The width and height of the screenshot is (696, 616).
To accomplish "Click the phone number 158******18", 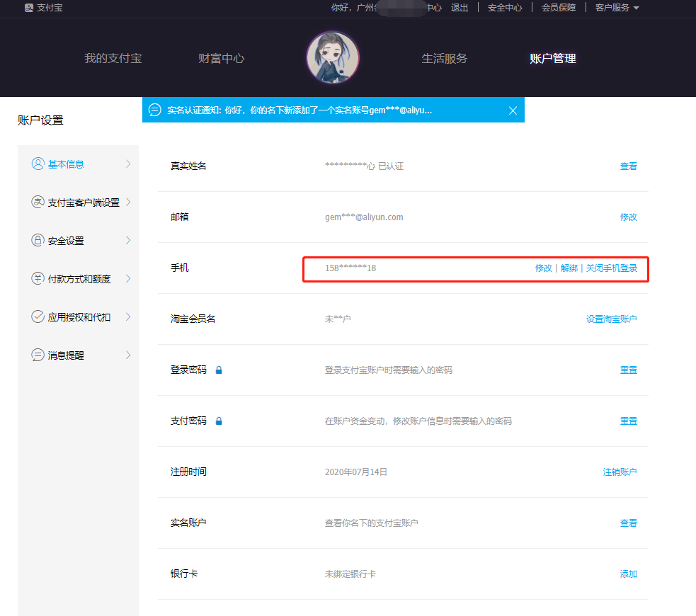I will (x=350, y=268).
